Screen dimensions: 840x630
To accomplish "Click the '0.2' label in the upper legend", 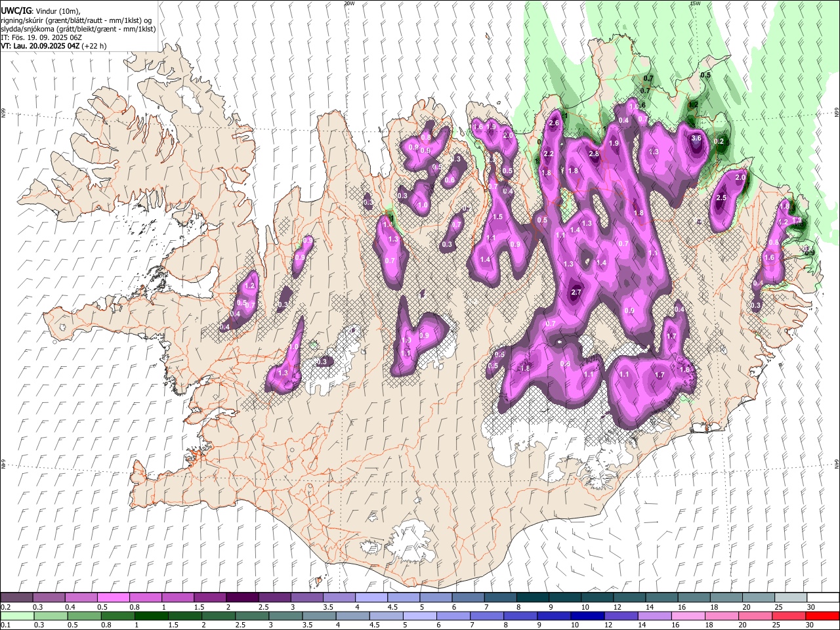I will click(x=6, y=607).
